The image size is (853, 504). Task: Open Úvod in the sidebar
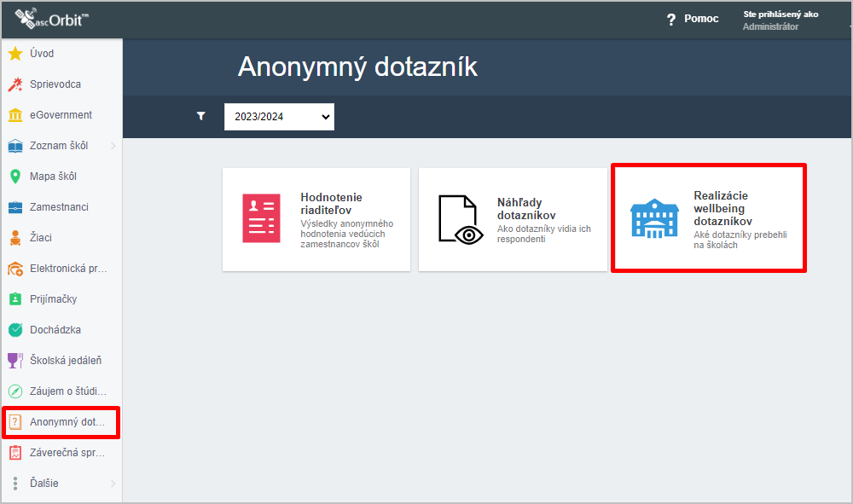(61, 53)
